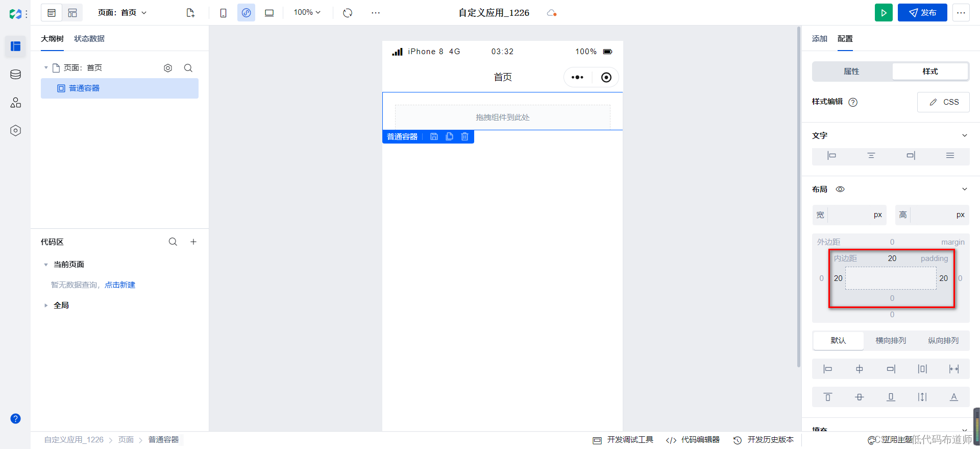Click the 宽 width input field
Image resolution: width=980 pixels, height=449 pixels.
click(x=849, y=215)
